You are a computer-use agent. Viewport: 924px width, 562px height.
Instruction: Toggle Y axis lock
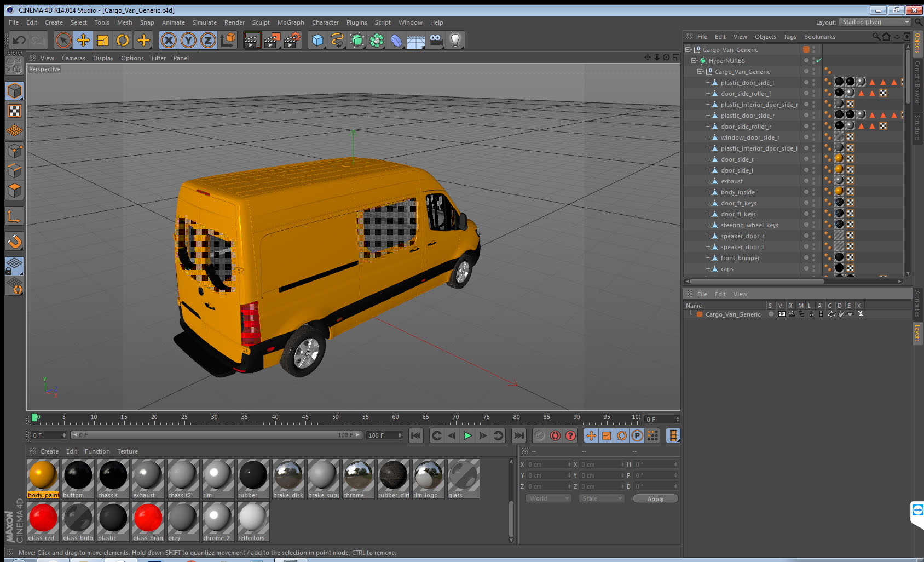point(188,40)
